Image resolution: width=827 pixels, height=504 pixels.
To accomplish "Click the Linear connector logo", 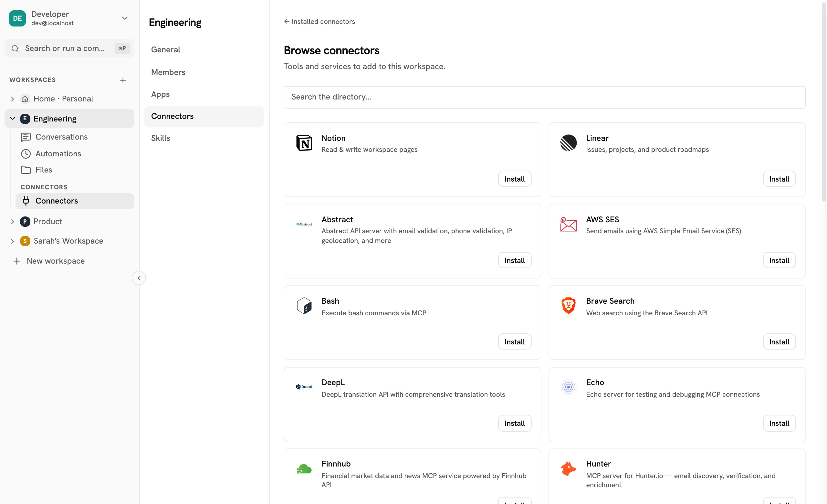I will [x=568, y=143].
